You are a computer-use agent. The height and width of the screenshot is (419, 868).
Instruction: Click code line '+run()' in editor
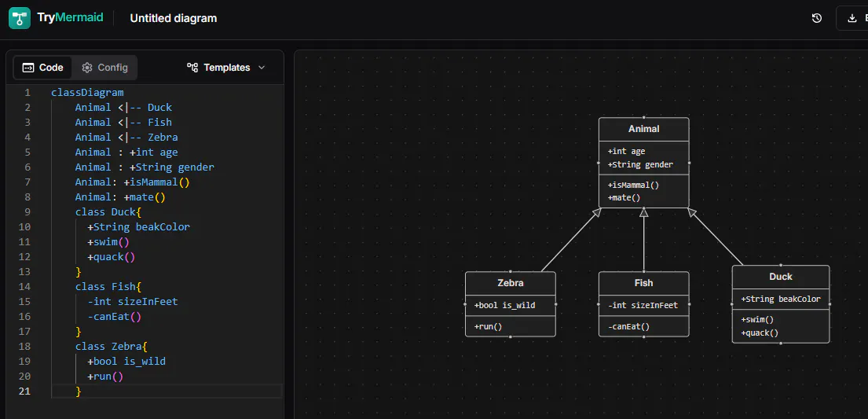(x=105, y=377)
